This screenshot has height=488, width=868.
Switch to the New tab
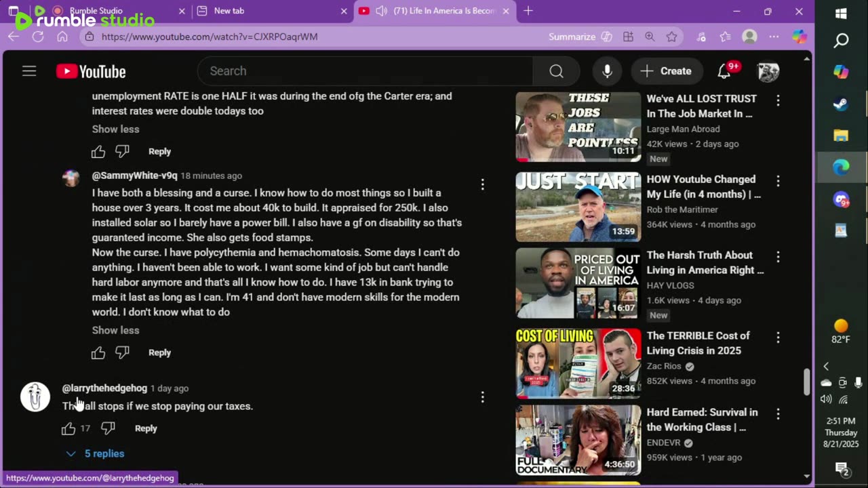pyautogui.click(x=271, y=11)
